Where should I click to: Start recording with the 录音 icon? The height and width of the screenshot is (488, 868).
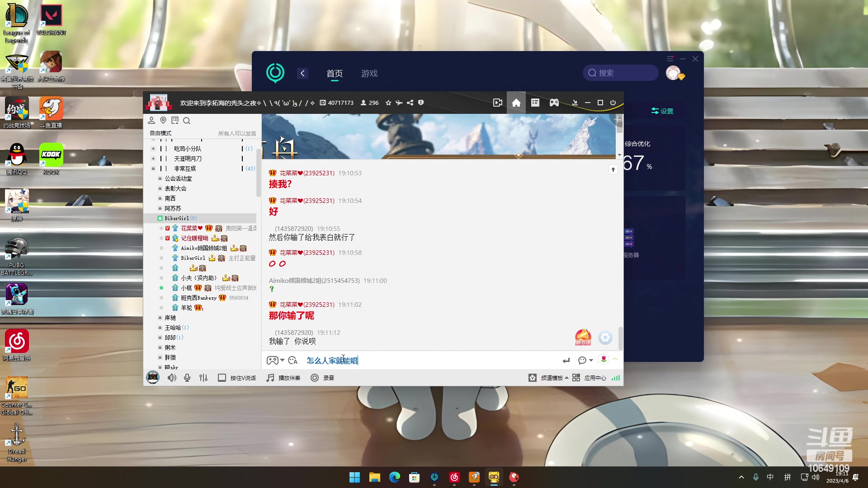pyautogui.click(x=314, y=378)
